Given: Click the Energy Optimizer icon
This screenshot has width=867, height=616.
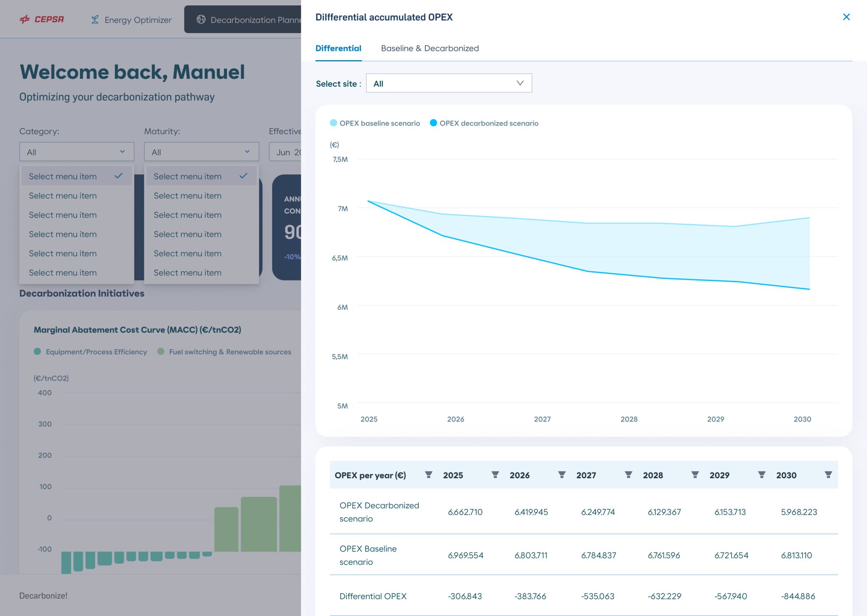Looking at the screenshot, I should pyautogui.click(x=95, y=19).
